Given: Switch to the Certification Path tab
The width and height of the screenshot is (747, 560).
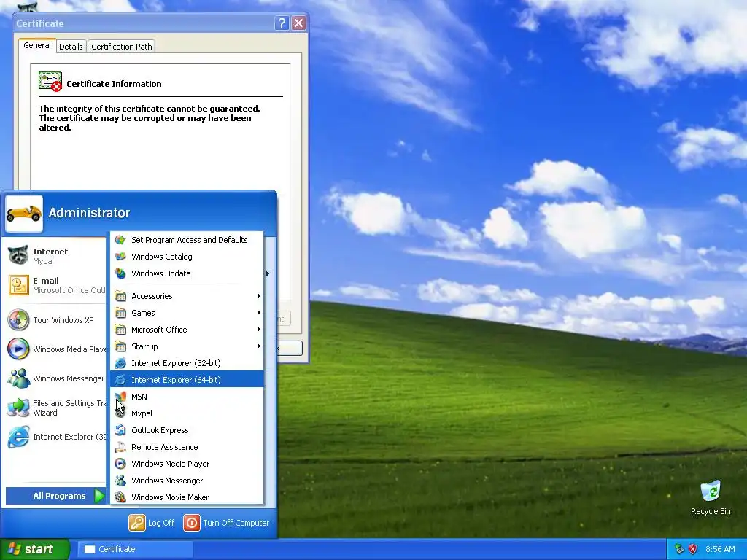Looking at the screenshot, I should (x=122, y=47).
